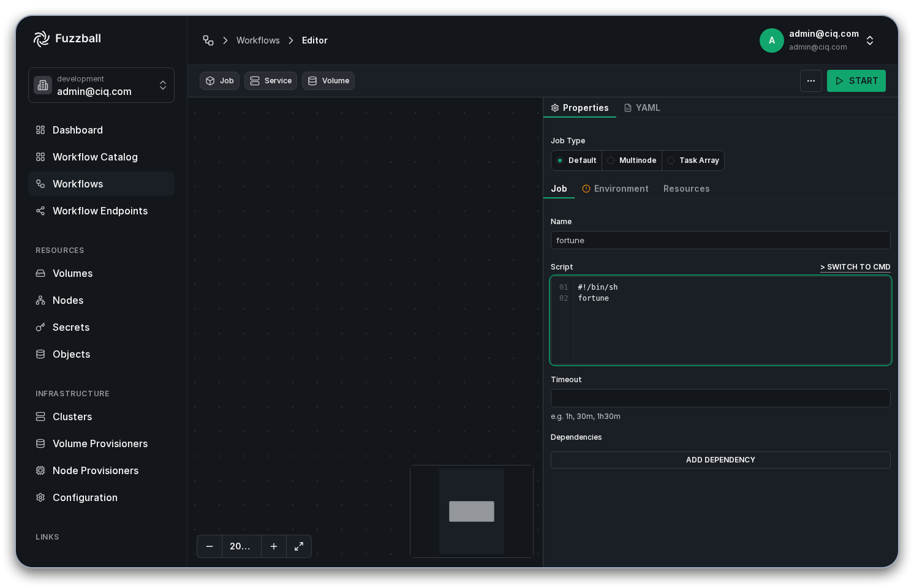
Task: Open Node Provisioners
Action: pyautogui.click(x=101, y=470)
